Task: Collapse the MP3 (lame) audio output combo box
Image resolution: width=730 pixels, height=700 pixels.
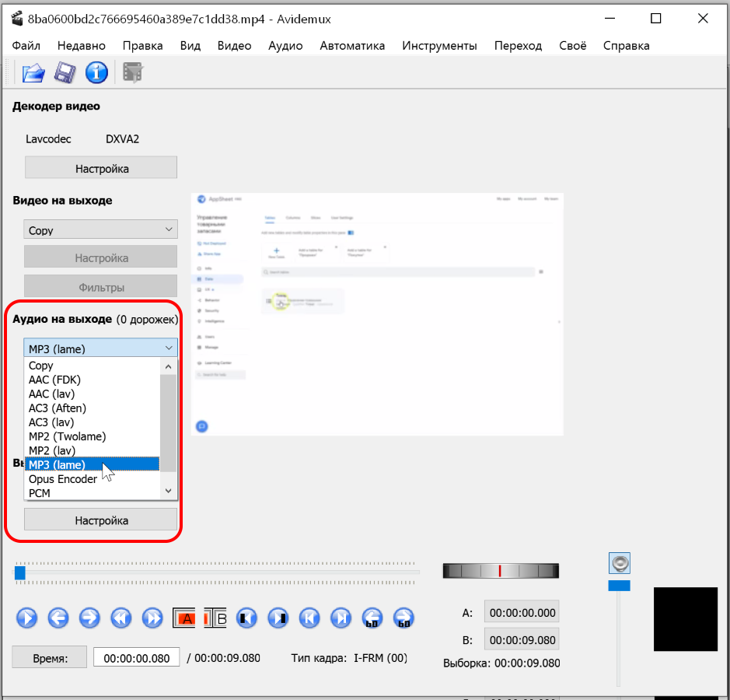Action: [101, 348]
